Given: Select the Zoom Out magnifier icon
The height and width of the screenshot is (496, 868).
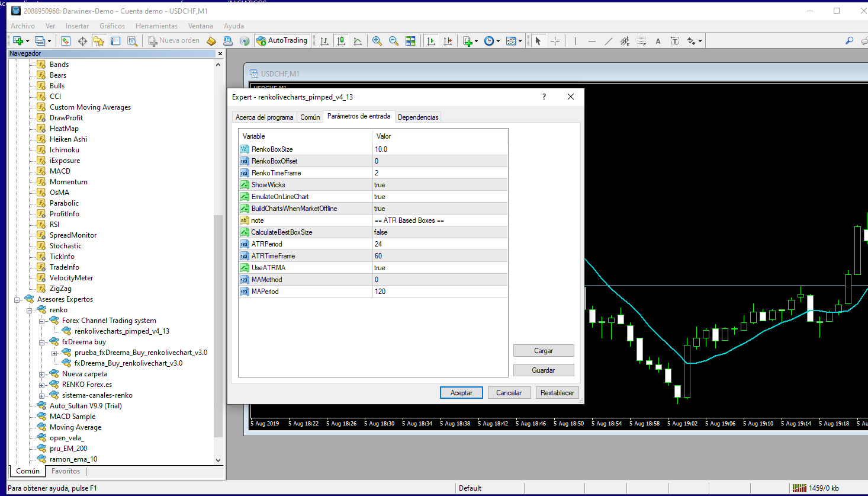Looking at the screenshot, I should click(394, 40).
